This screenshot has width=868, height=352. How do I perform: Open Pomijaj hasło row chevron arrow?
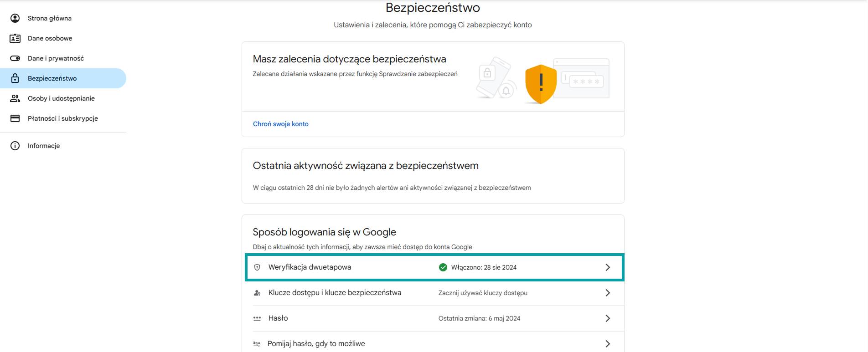point(607,344)
